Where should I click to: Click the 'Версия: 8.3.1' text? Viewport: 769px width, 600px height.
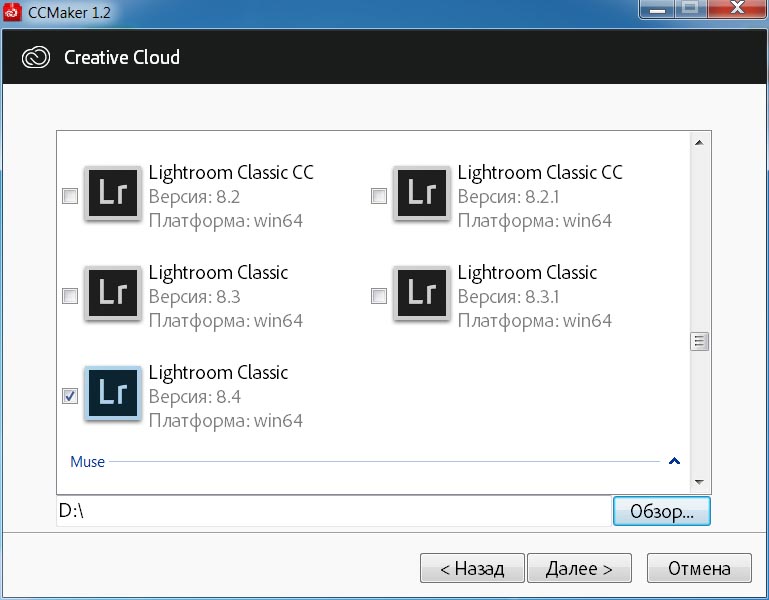click(508, 297)
